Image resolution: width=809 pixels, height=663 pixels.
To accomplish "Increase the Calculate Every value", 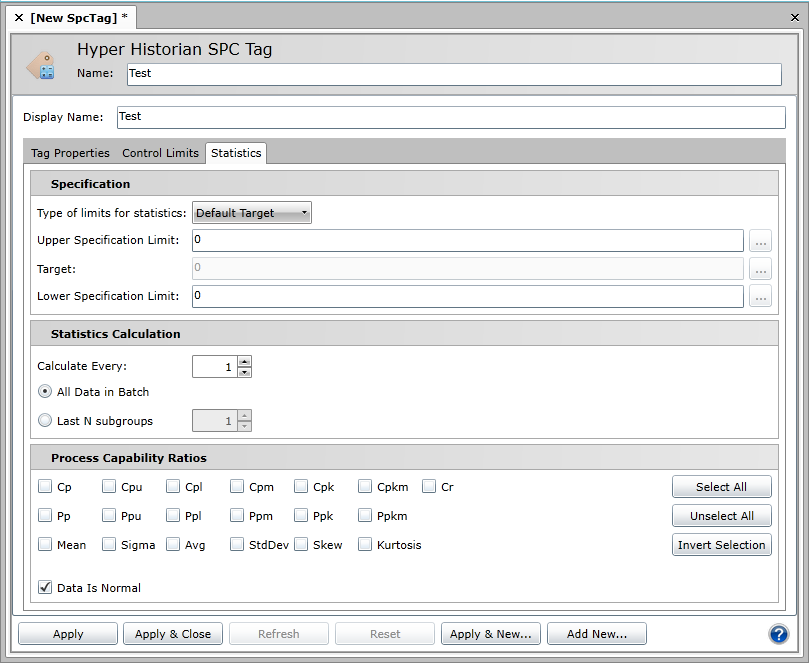I will (x=245, y=361).
